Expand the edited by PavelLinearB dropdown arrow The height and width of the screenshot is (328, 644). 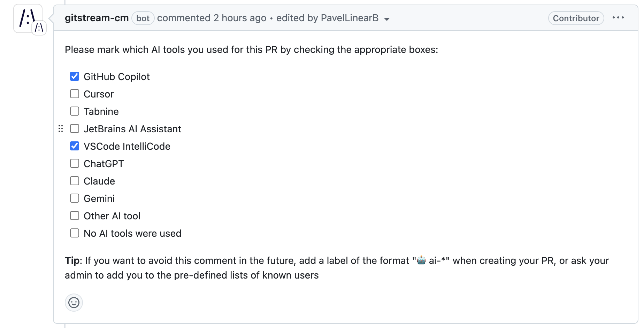pyautogui.click(x=387, y=19)
